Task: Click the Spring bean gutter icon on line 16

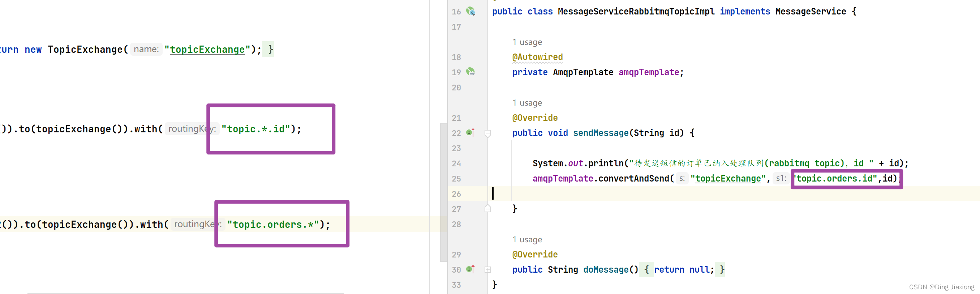Action: tap(470, 12)
